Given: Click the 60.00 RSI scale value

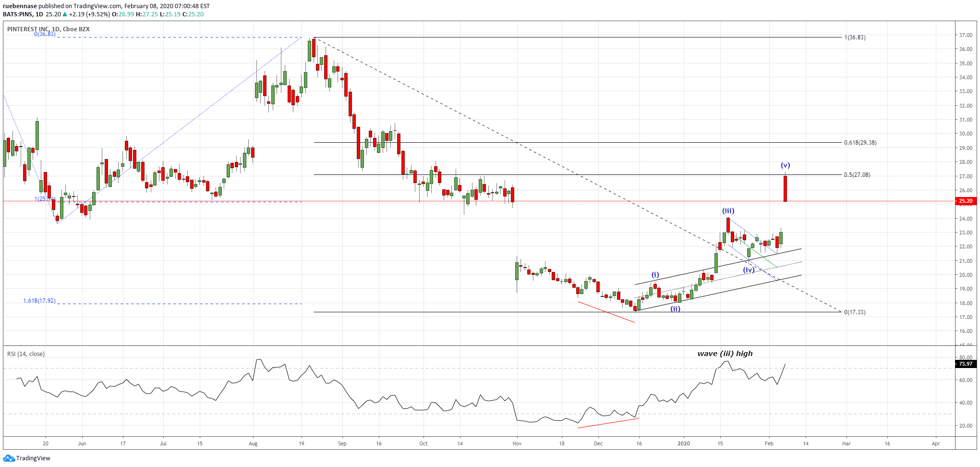Looking at the screenshot, I should pos(966,380).
